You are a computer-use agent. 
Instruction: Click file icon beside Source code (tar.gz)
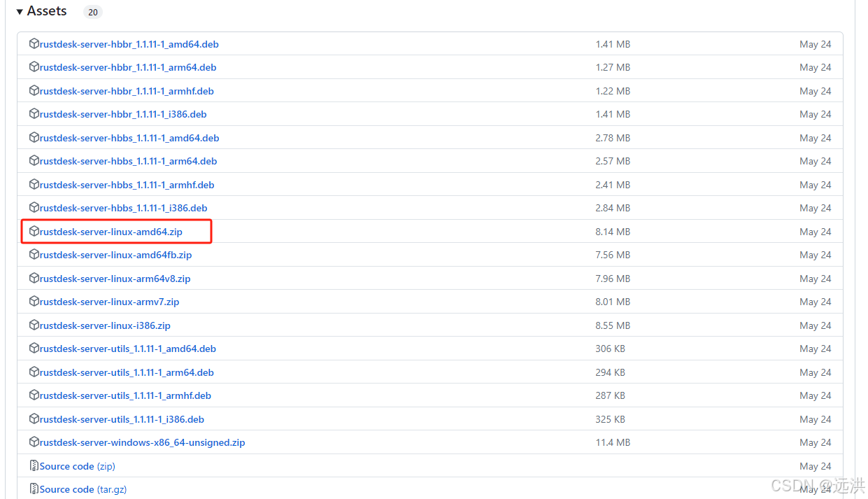(34, 489)
